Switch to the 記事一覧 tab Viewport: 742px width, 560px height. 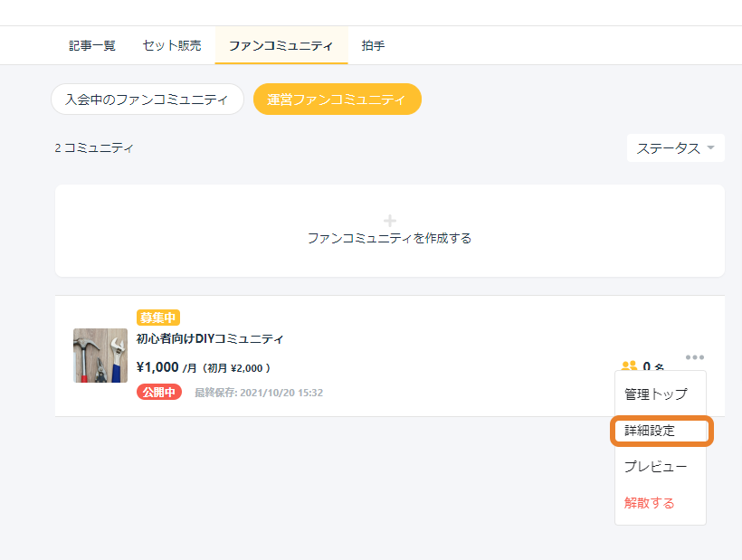[x=92, y=45]
